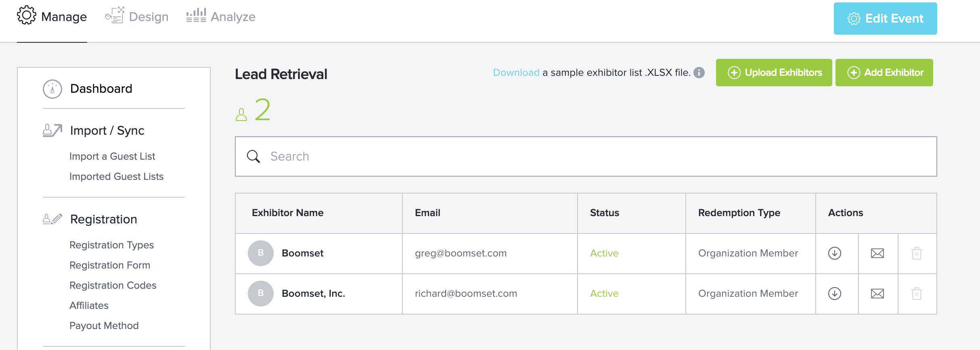Click the plus icon in Upload Exhibitors
This screenshot has width=980, height=350.
click(734, 73)
